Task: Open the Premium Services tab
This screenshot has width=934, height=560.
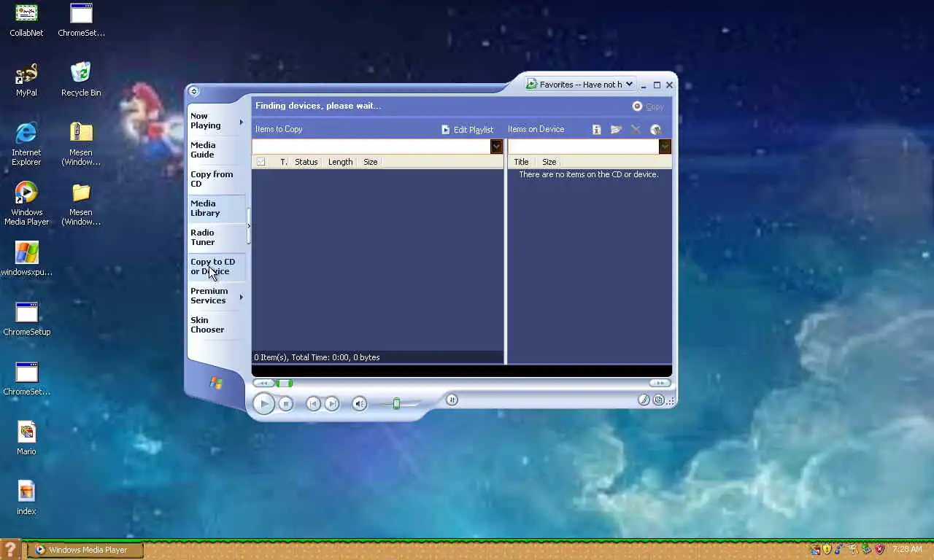Action: [x=209, y=296]
